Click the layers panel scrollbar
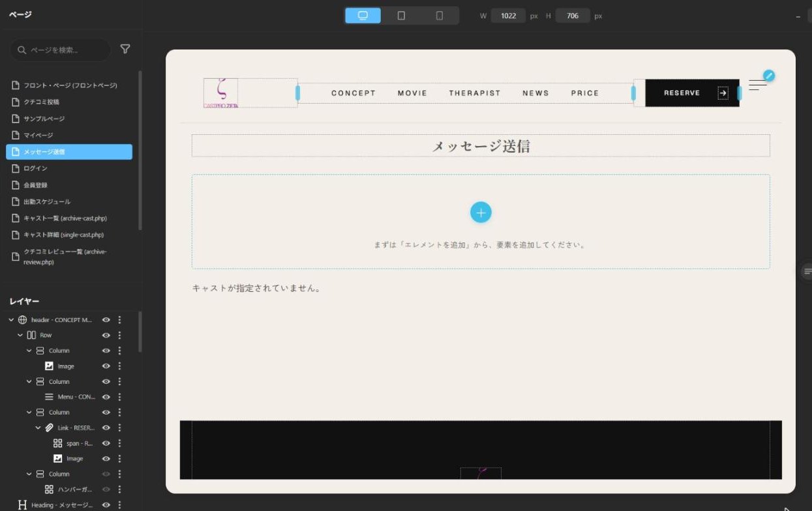 [x=140, y=331]
